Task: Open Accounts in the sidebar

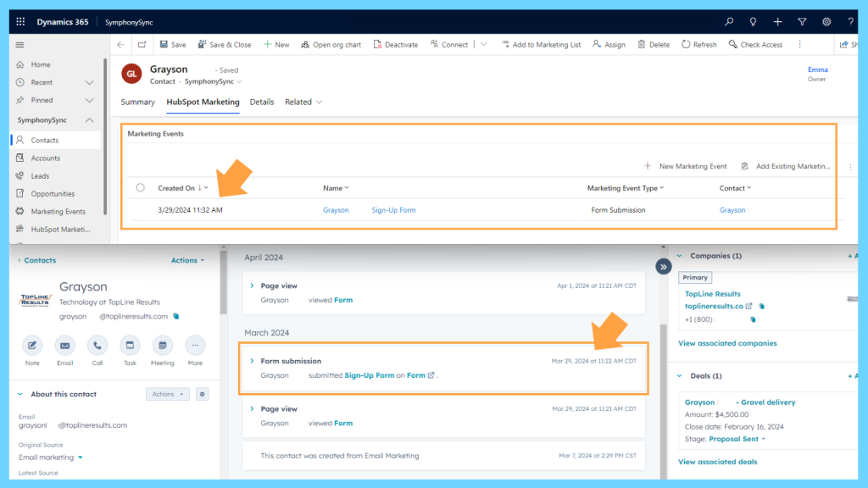Action: coord(46,158)
